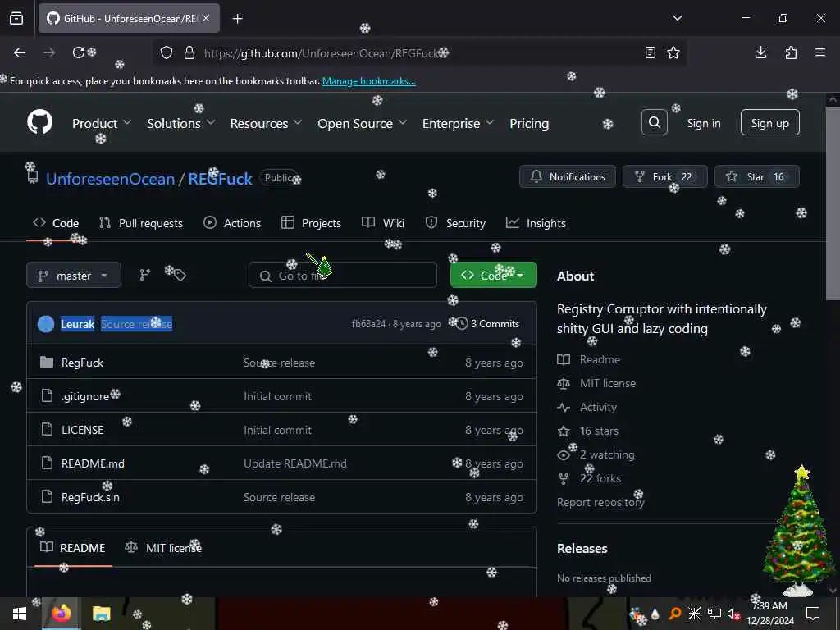
Task: Open the 3 Commits history link
Action: coord(488,323)
